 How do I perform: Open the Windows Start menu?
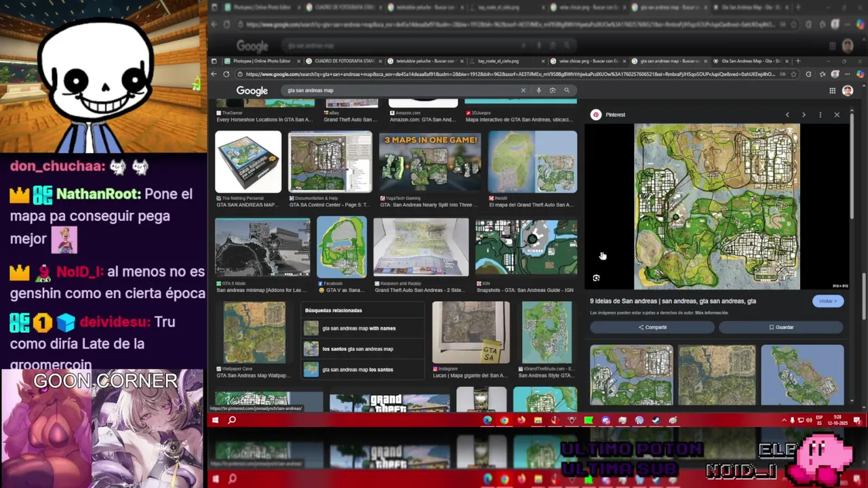pos(215,420)
